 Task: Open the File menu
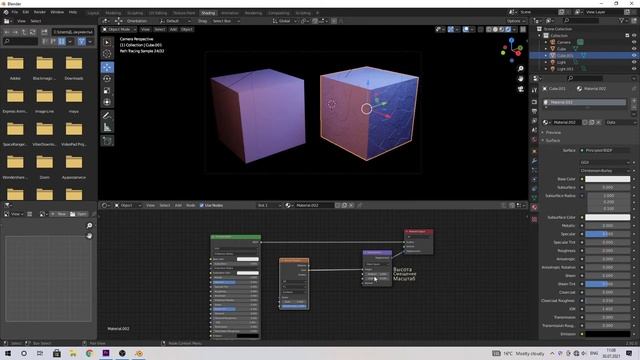tap(15, 12)
